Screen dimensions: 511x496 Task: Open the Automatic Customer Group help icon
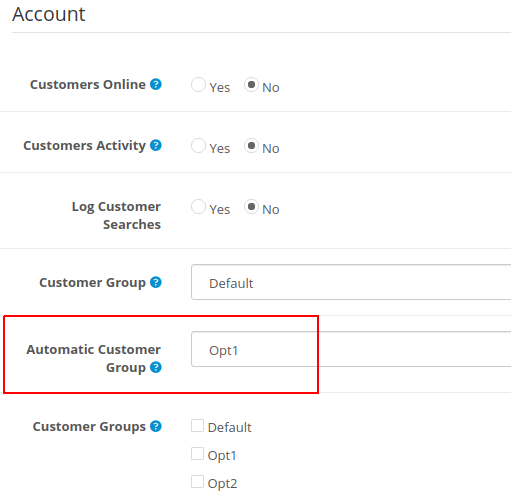coord(156,367)
